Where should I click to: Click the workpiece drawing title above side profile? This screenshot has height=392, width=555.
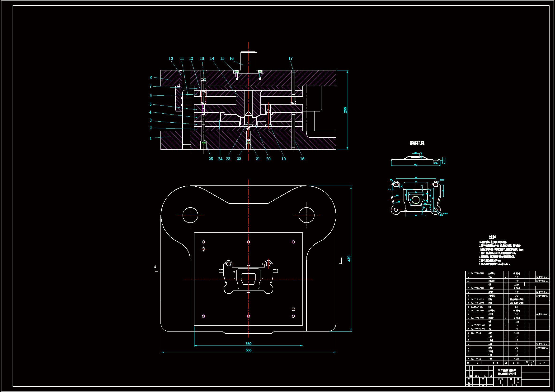coord(417,143)
